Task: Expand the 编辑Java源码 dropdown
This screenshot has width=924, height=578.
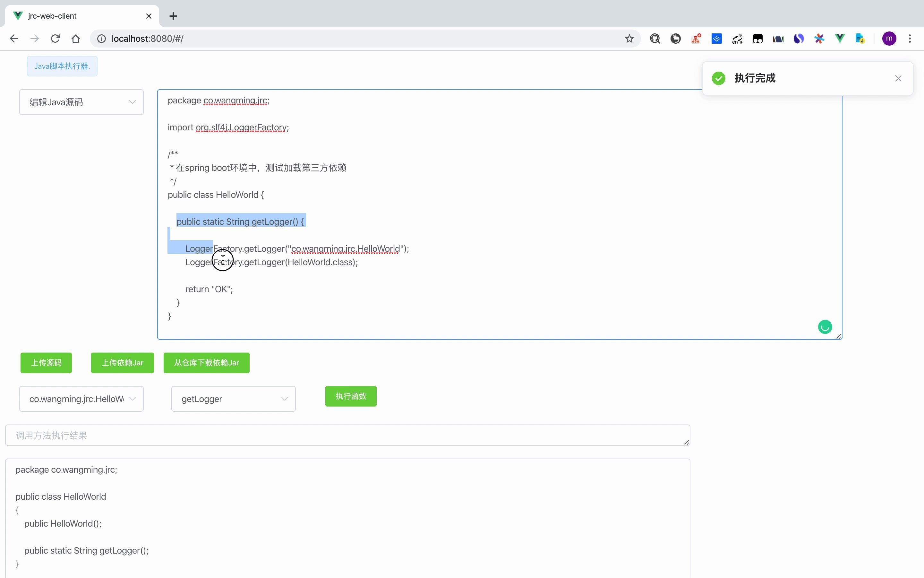Action: pyautogui.click(x=81, y=102)
